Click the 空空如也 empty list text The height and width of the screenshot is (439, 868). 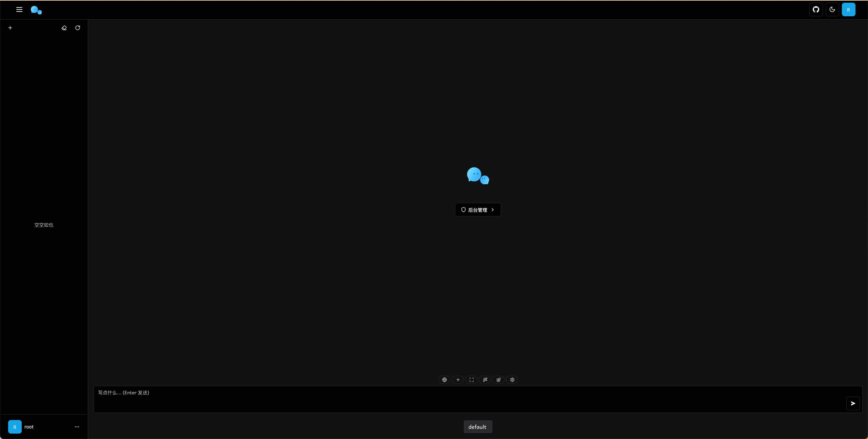(44, 225)
